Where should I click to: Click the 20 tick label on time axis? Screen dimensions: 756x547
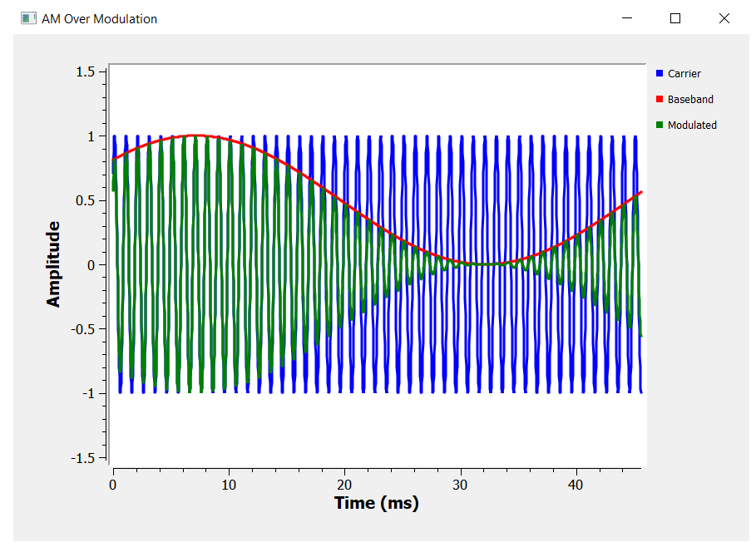(x=344, y=482)
